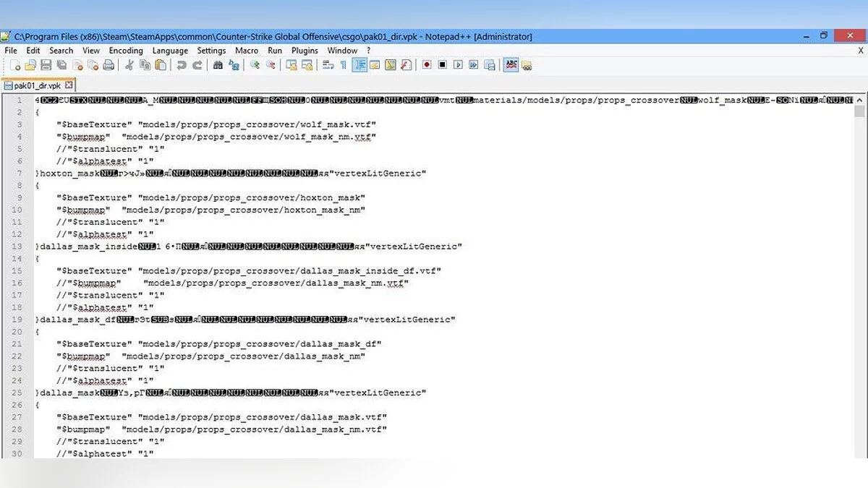Toggle the ABC spell check icon
The height and width of the screenshot is (488, 868).
point(511,65)
